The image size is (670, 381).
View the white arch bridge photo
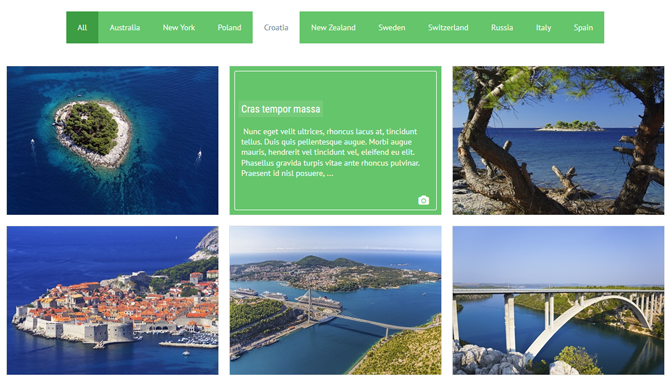tap(558, 300)
